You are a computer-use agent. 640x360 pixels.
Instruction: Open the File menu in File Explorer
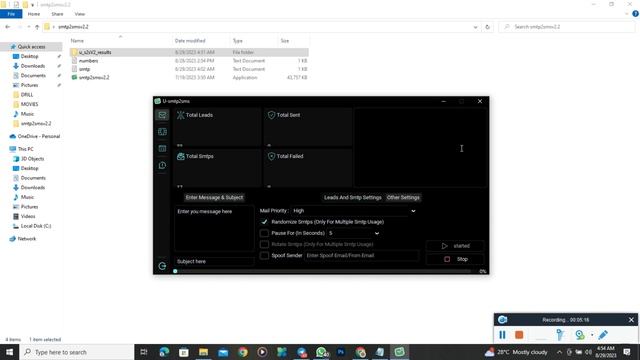tap(11, 14)
